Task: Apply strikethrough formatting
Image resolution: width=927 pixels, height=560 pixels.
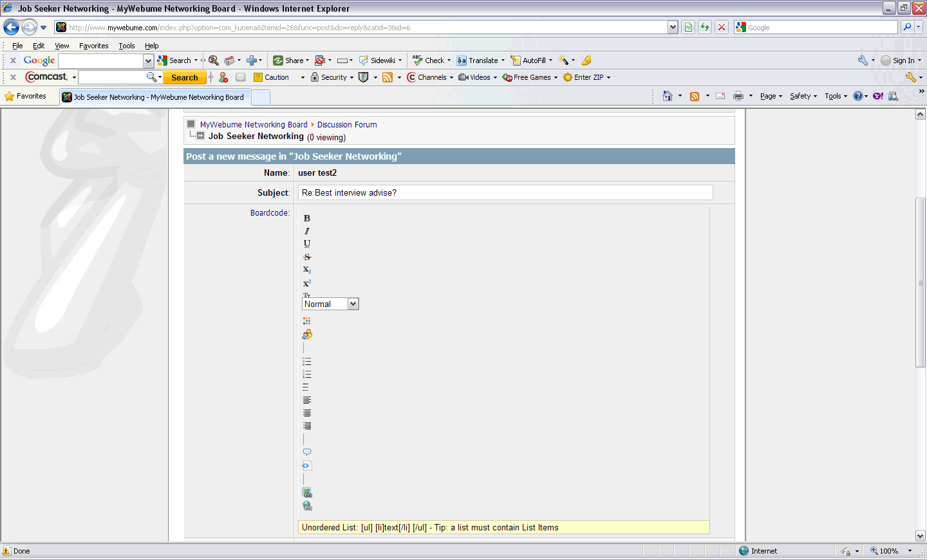Action: tap(307, 257)
